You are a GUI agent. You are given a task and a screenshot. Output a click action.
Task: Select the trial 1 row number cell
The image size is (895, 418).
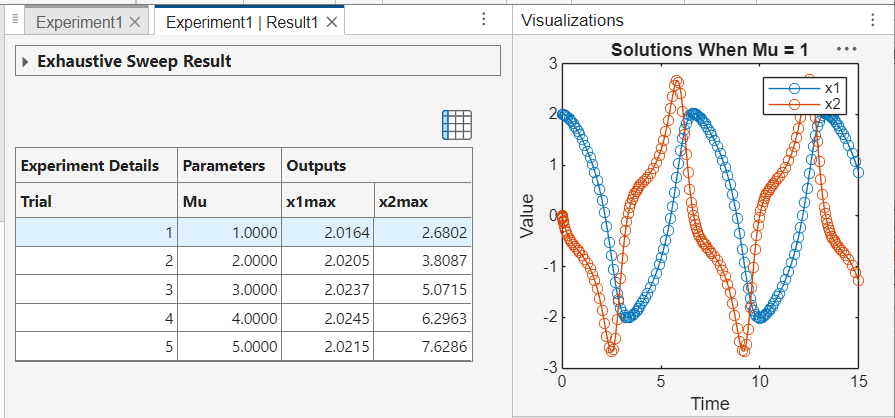tap(96, 232)
